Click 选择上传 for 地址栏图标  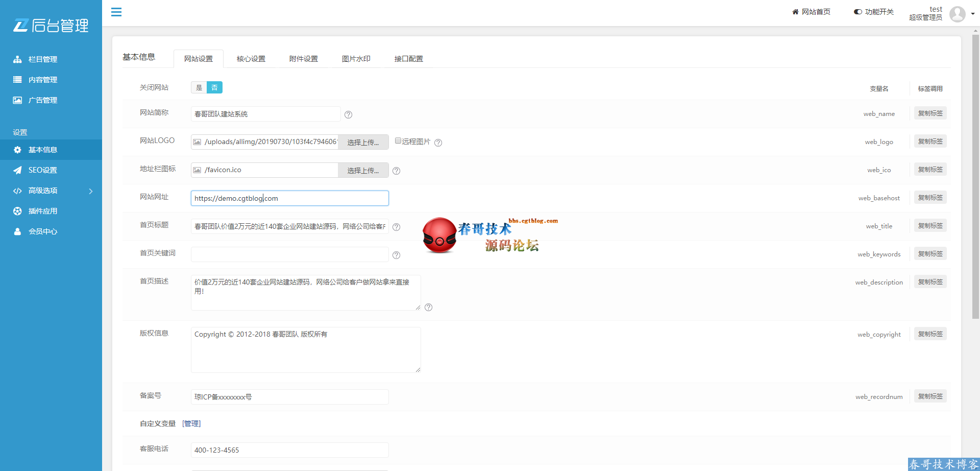[363, 170]
